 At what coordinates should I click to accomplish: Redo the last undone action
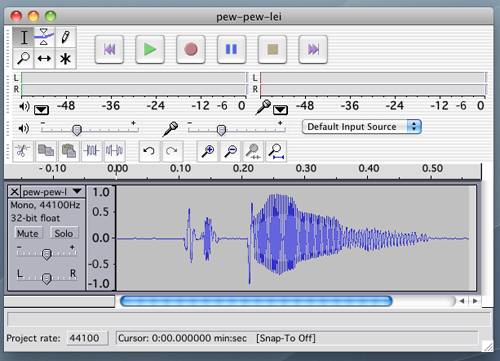point(172,151)
